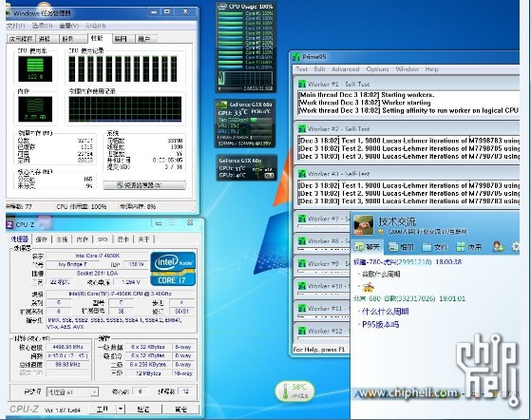Open 文件(F) menu in Task Manager
531x420 pixels.
click(15, 26)
